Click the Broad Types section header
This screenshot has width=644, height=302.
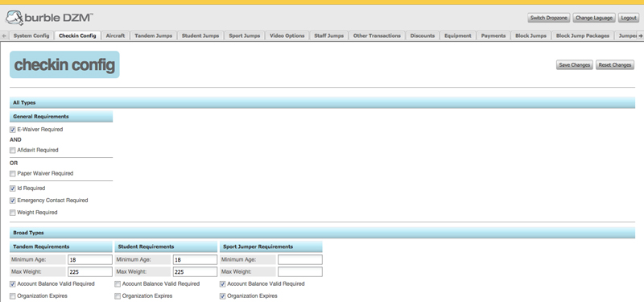(323, 233)
